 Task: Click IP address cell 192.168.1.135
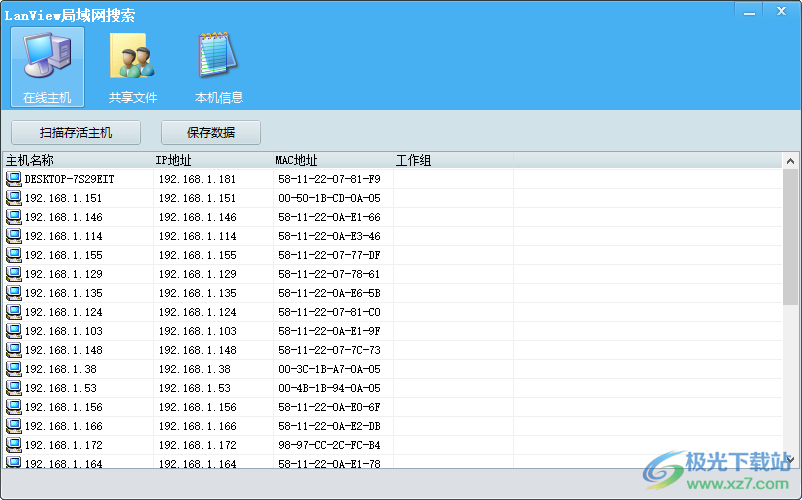(197, 293)
